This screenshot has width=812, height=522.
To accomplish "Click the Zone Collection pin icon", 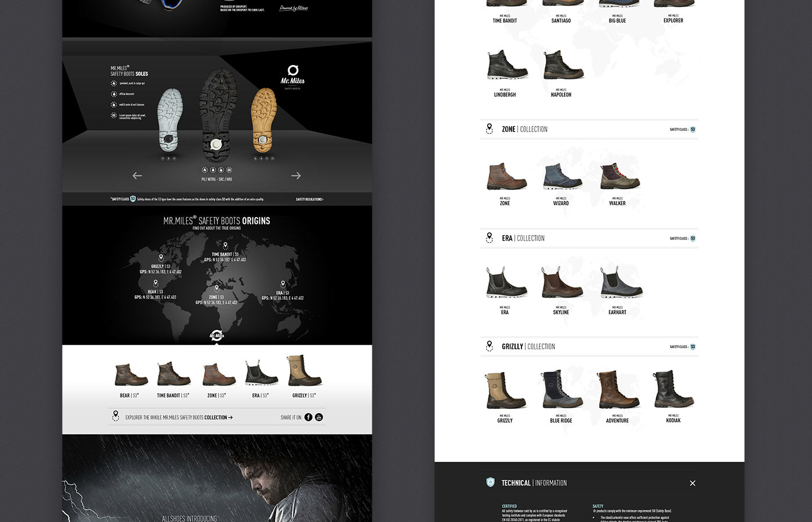I will click(x=490, y=129).
